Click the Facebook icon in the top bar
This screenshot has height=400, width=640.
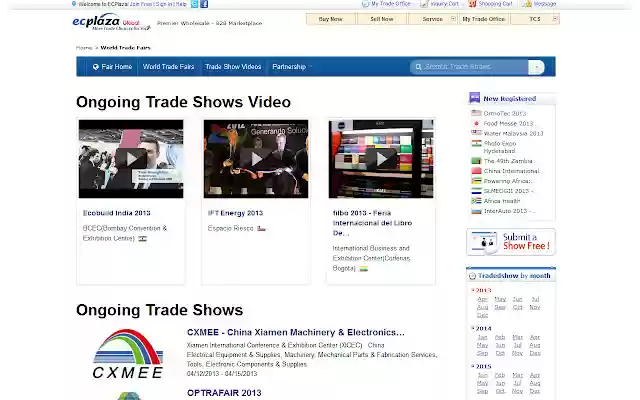tap(204, 4)
